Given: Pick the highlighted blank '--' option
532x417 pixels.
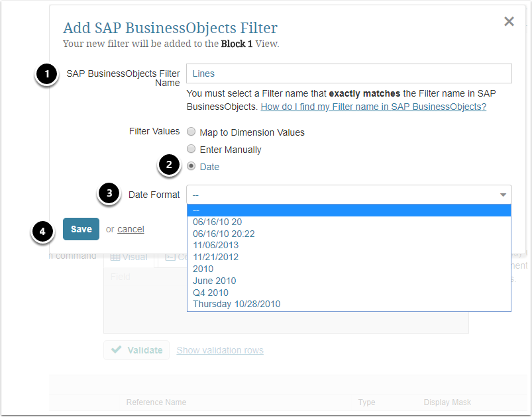Looking at the screenshot, I should [348, 210].
